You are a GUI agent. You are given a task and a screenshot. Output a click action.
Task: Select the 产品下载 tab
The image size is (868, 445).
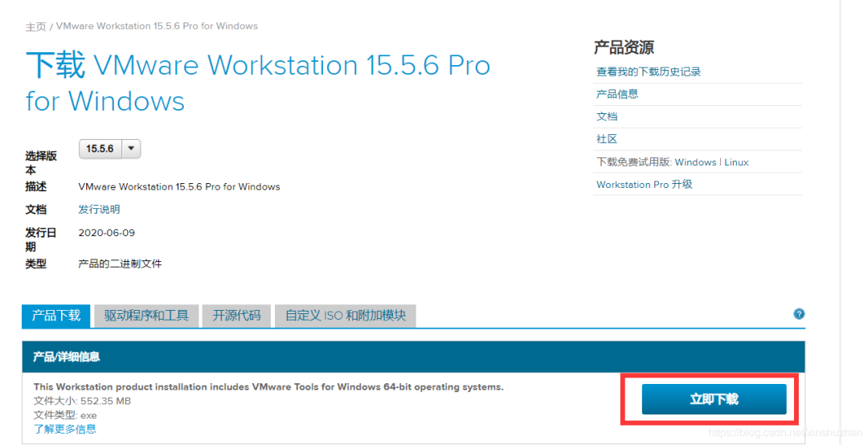click(56, 316)
